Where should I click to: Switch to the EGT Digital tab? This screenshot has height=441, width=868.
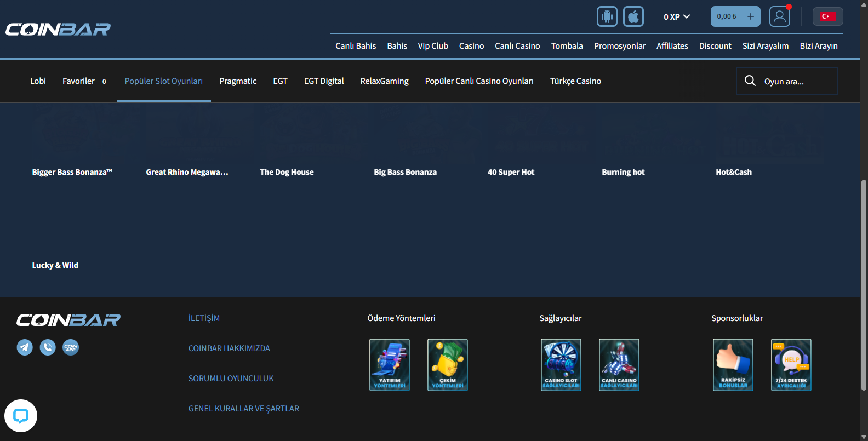324,81
